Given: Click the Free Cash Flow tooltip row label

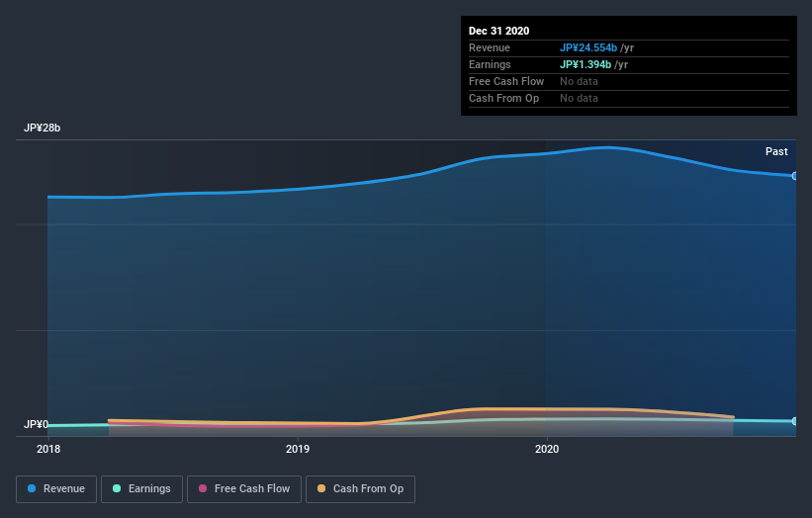Looking at the screenshot, I should (x=506, y=81).
